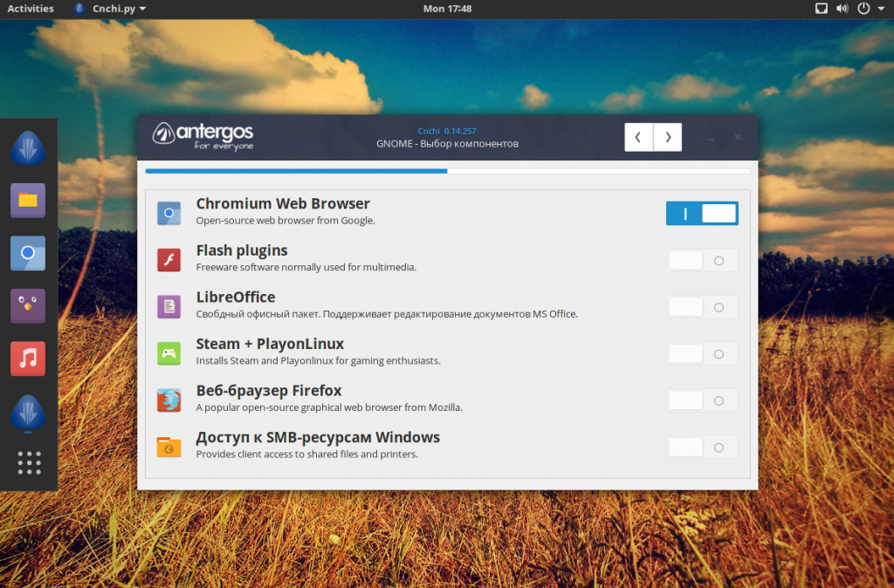This screenshot has height=588, width=894.
Task: Click the Chromium Web Browser icon in list
Action: tap(168, 213)
